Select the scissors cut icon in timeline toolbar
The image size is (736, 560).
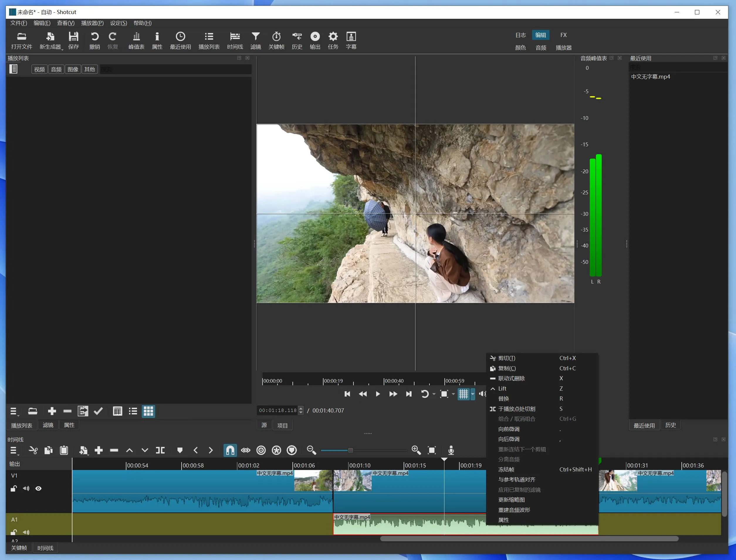point(33,450)
